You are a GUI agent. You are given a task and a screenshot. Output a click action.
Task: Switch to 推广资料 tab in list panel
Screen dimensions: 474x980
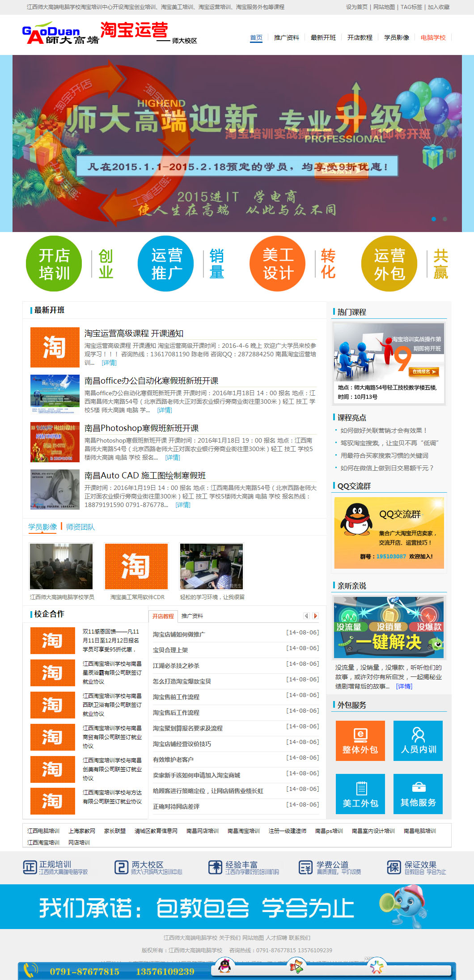(x=192, y=616)
